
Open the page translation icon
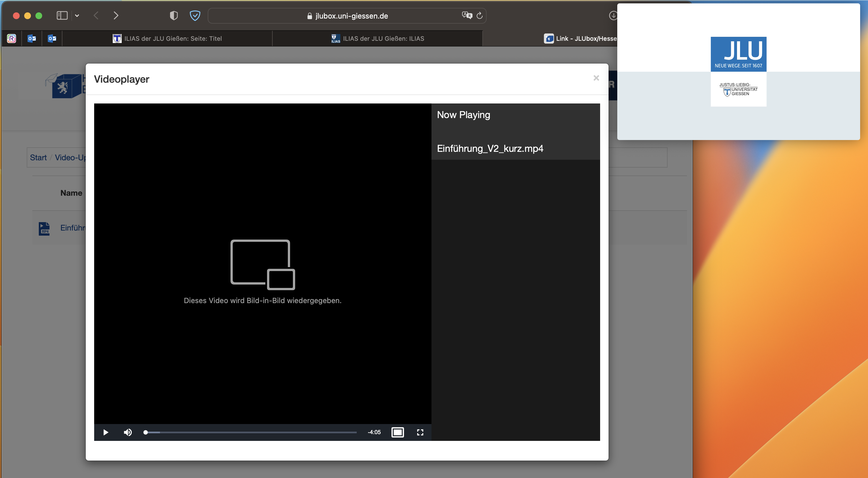click(467, 15)
